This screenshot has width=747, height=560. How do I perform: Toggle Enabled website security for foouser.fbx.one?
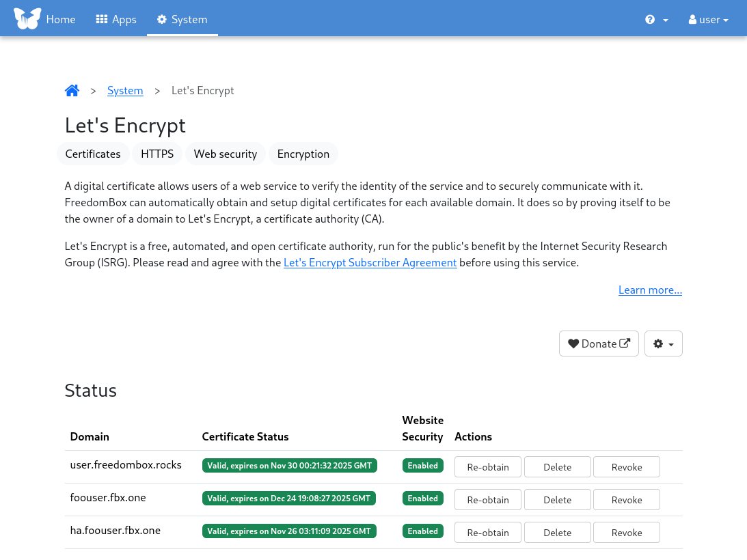tap(422, 498)
